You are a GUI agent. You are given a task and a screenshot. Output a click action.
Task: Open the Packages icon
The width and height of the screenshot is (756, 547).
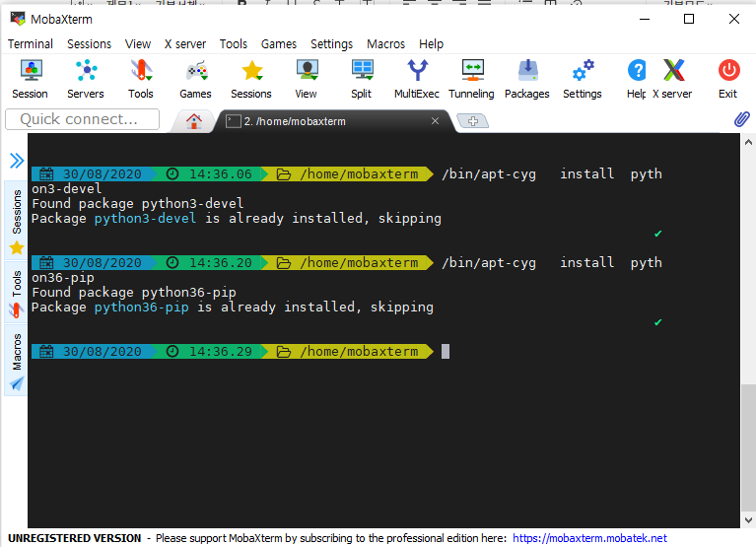(x=527, y=79)
